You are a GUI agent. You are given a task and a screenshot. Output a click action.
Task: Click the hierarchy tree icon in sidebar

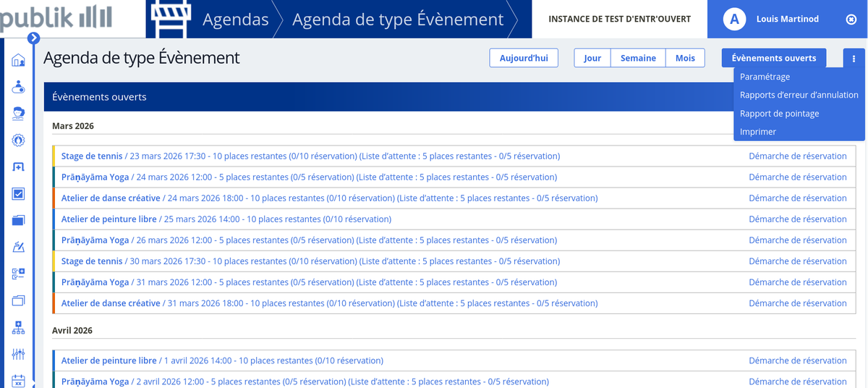coord(19,327)
